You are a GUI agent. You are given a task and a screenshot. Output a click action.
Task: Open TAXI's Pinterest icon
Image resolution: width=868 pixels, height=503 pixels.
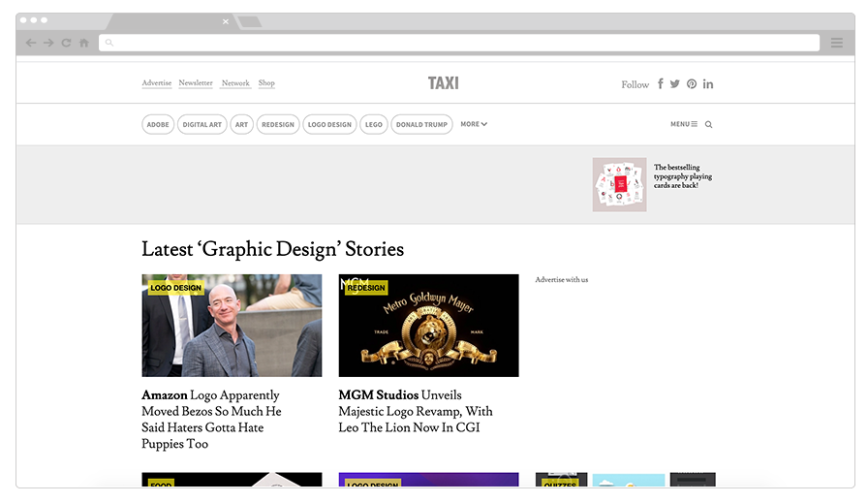[x=692, y=83]
